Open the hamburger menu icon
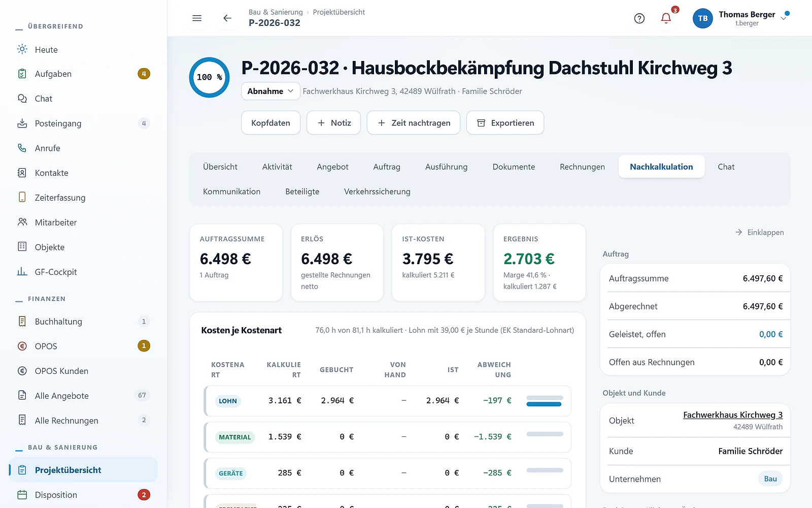Screen dimensions: 812x508 197,18
